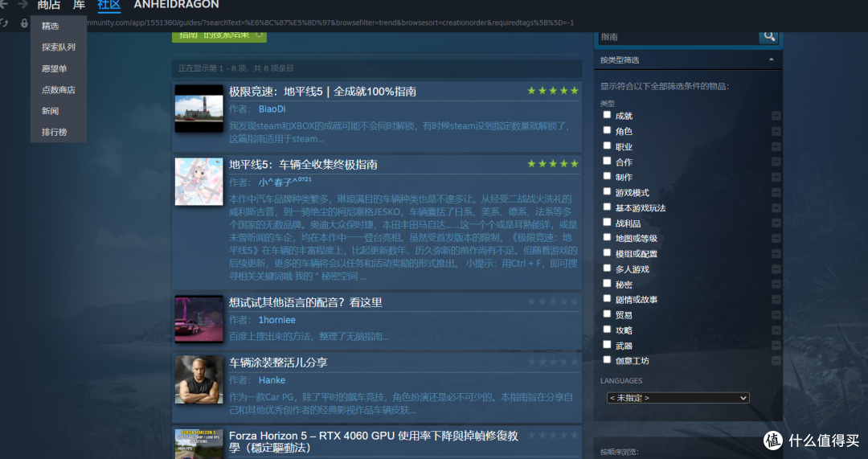Viewport: 868px width, 459px height.
Task: Check the 基本游戏玩法 filter checkbox
Action: click(607, 207)
